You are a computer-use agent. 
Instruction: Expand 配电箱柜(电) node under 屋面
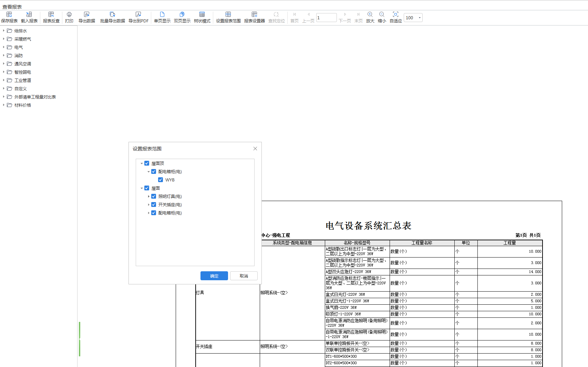tap(148, 213)
